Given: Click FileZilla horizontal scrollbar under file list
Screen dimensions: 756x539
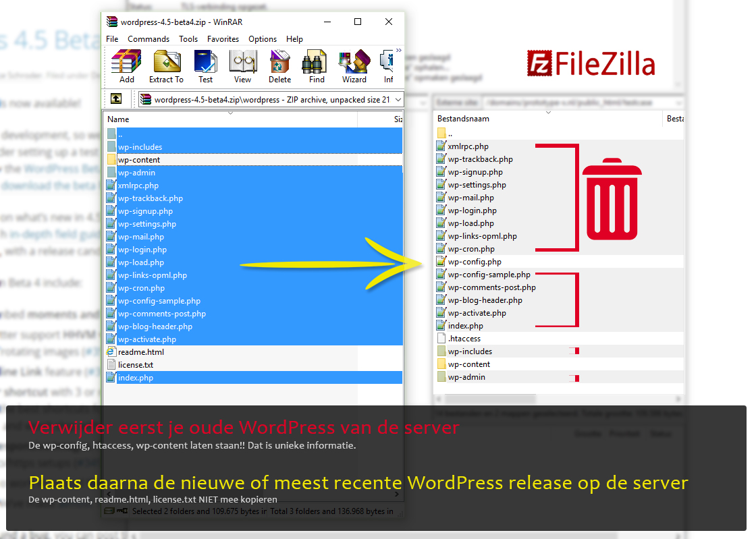Looking at the screenshot, I should pos(559,399).
